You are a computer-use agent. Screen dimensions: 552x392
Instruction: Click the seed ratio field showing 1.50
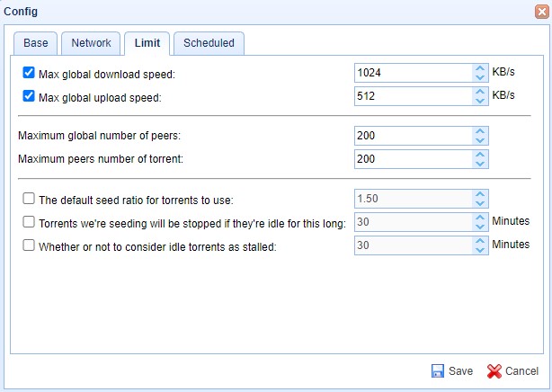pos(414,199)
